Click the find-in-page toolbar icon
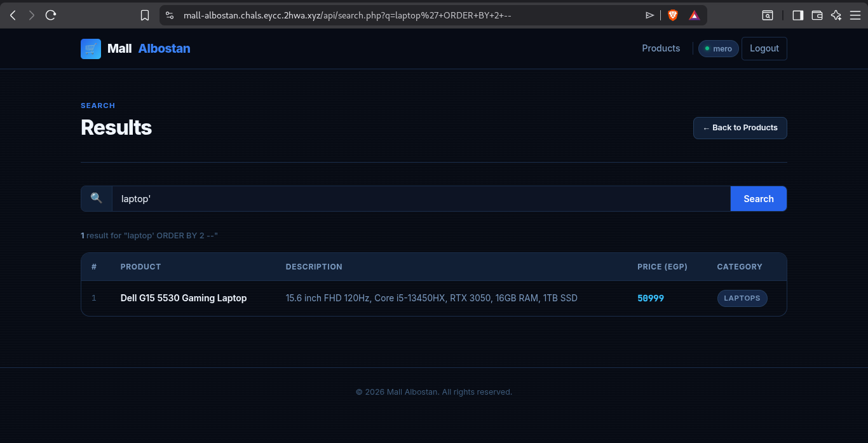 pyautogui.click(x=768, y=15)
